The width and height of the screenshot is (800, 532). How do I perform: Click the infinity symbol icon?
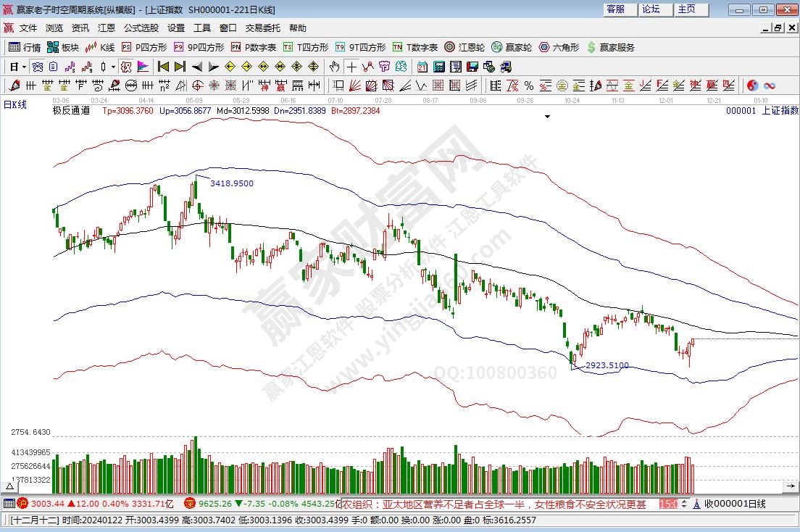769,86
